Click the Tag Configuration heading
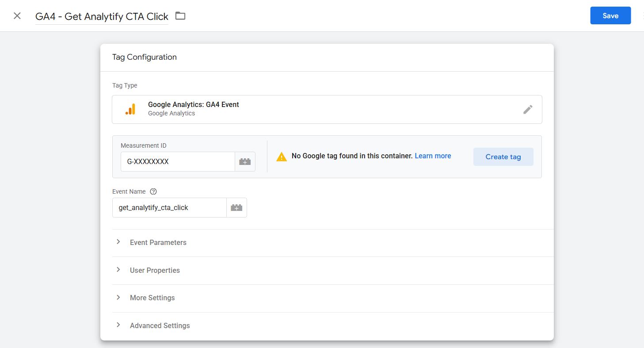 click(x=144, y=57)
